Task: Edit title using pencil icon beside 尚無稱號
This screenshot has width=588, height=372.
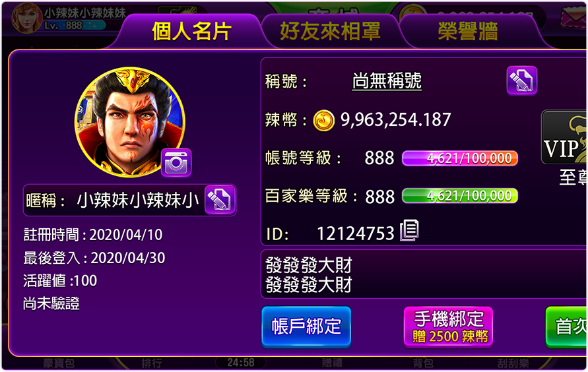Action: point(521,80)
